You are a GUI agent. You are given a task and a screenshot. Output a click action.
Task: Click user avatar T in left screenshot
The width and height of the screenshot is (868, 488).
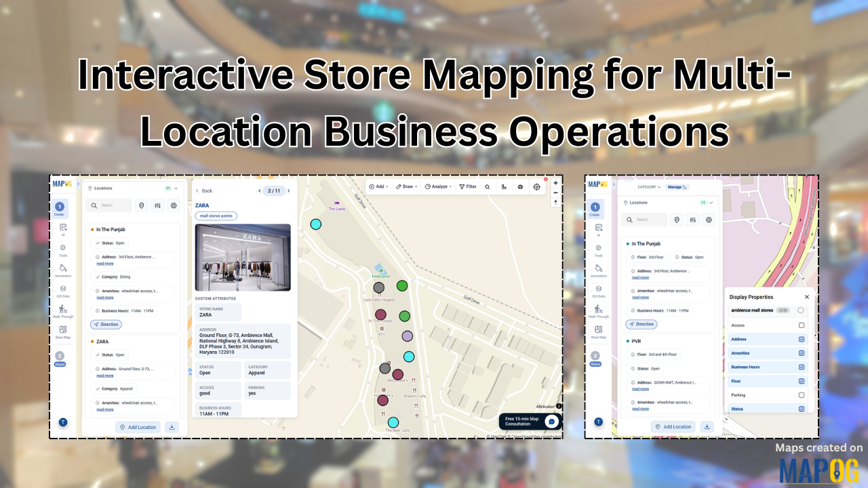click(62, 422)
